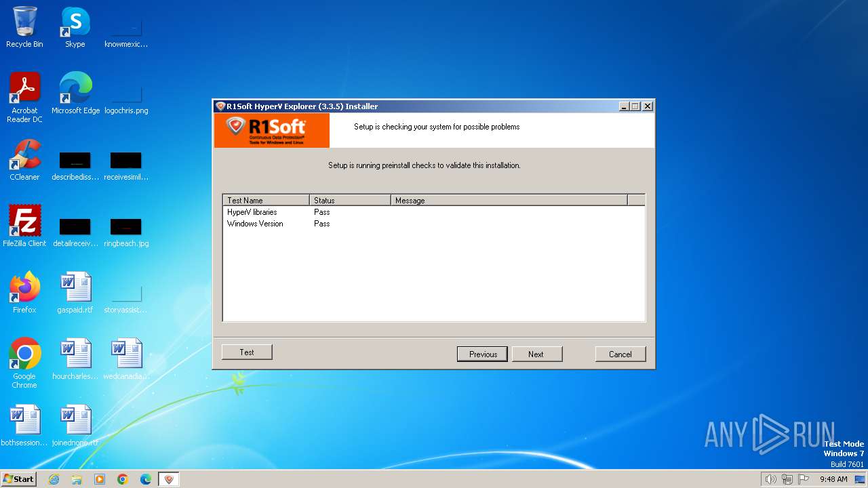Select hourcharles... document icon

point(75,359)
